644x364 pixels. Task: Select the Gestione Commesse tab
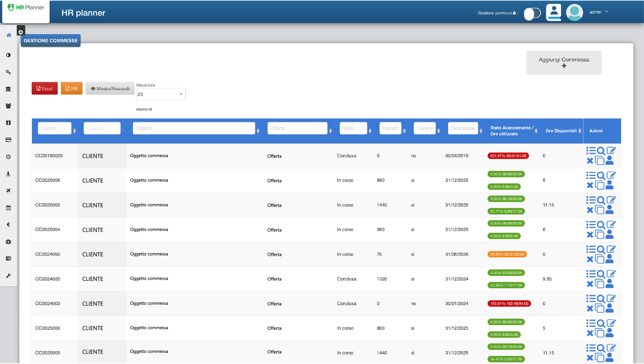(51, 41)
